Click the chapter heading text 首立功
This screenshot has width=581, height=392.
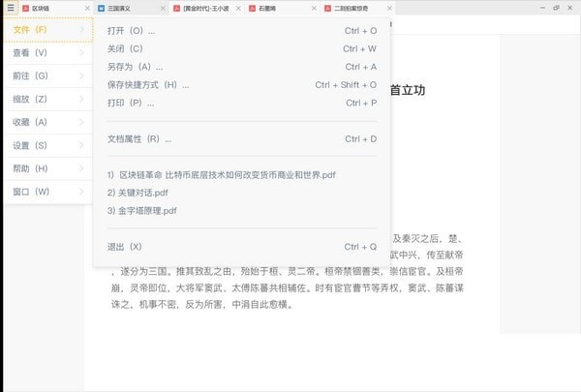pos(408,90)
